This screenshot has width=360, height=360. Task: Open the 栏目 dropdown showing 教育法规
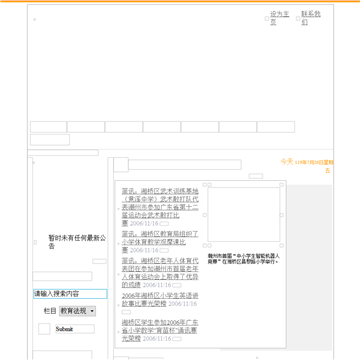(77, 311)
